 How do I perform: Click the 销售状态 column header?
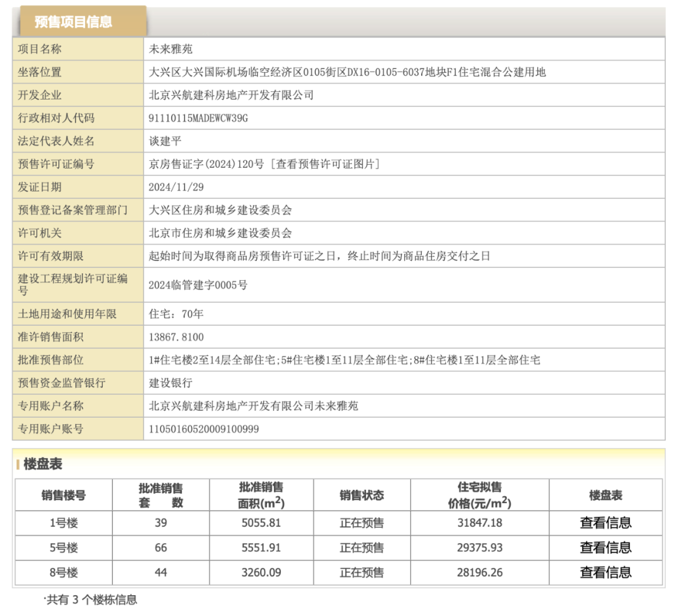click(362, 495)
